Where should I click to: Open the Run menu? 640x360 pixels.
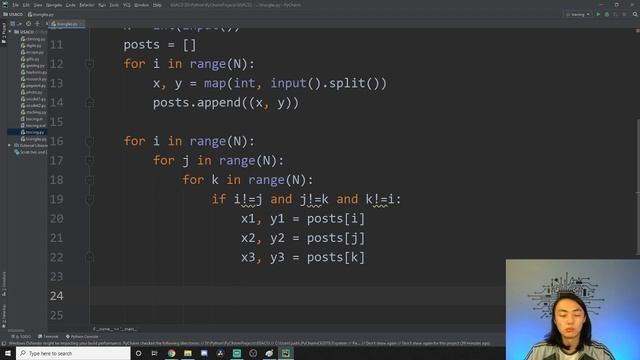pos(102,5)
